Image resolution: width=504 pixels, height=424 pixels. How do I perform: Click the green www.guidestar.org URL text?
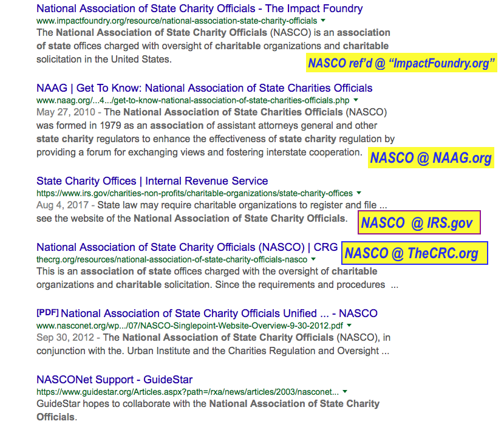coord(187,392)
